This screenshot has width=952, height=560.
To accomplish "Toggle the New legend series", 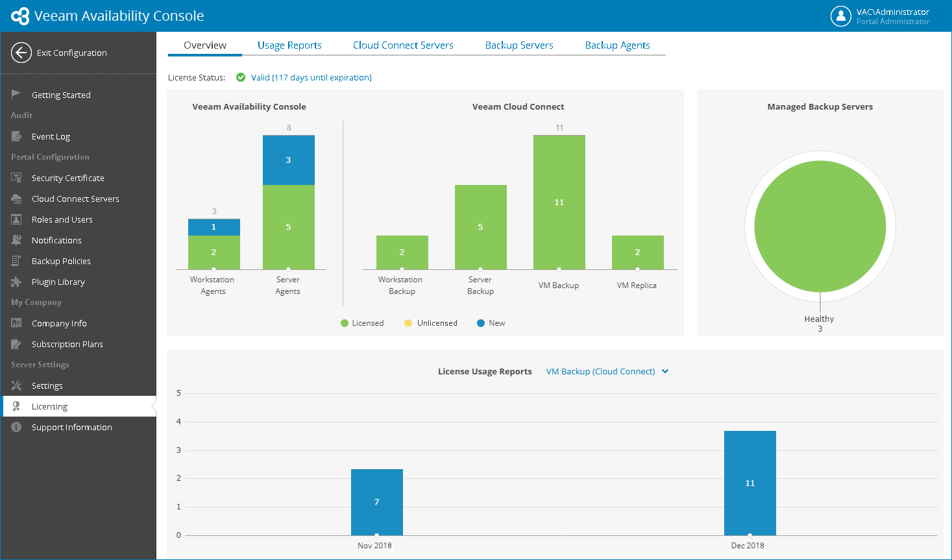I will pos(491,323).
